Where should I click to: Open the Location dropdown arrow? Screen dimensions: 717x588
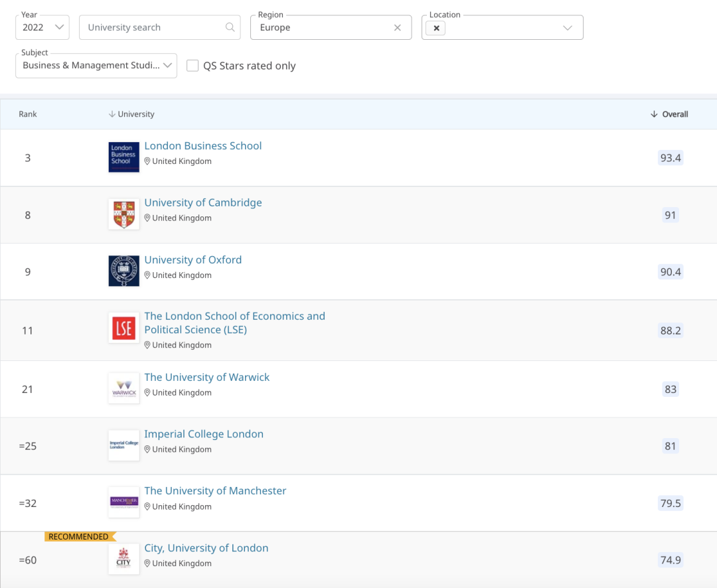(x=568, y=28)
